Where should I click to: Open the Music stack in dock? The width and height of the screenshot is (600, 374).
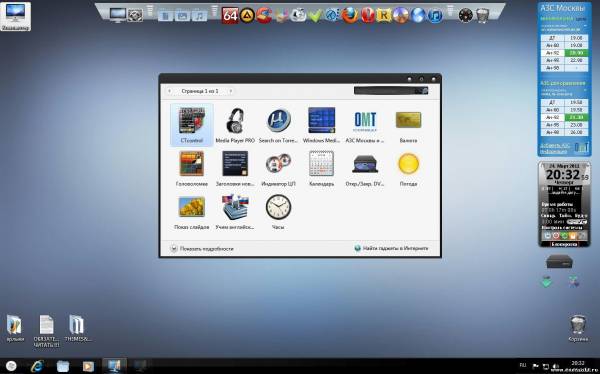pyautogui.click(x=199, y=16)
